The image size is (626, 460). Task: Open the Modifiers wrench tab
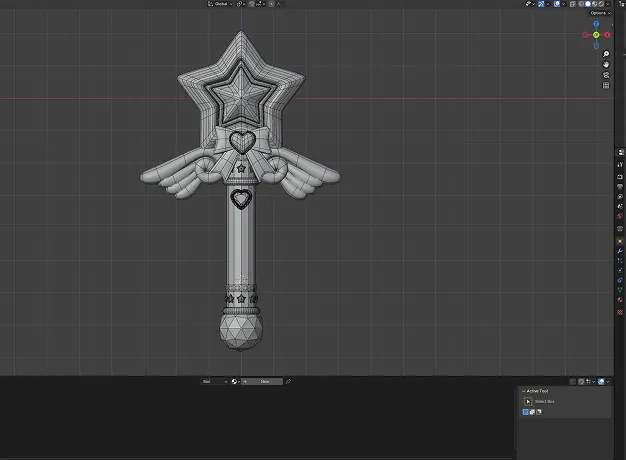pos(620,251)
